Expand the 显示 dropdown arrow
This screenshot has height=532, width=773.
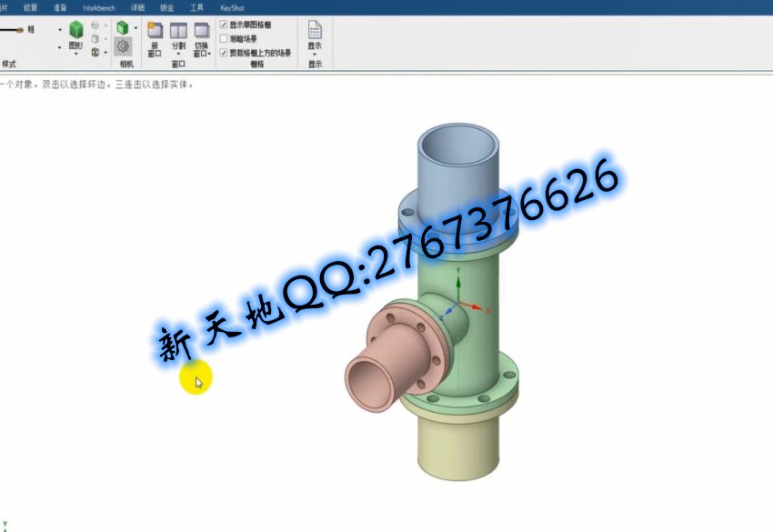315,55
